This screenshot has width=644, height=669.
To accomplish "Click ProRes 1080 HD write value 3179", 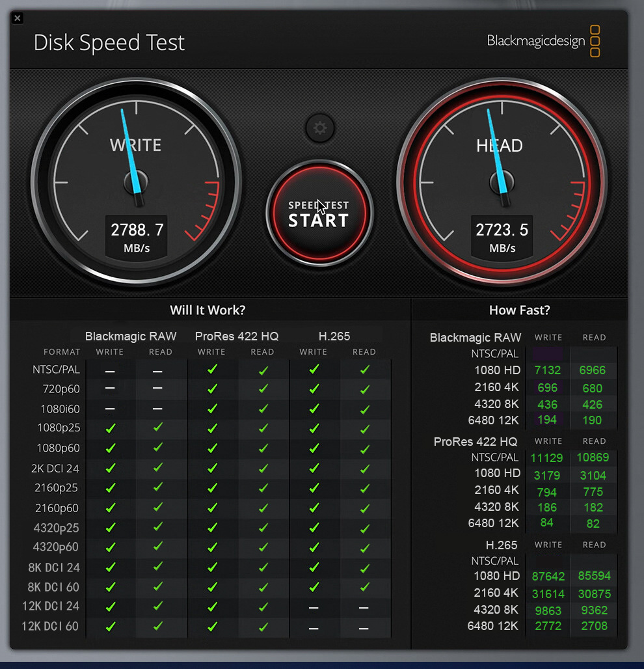I will point(547,476).
